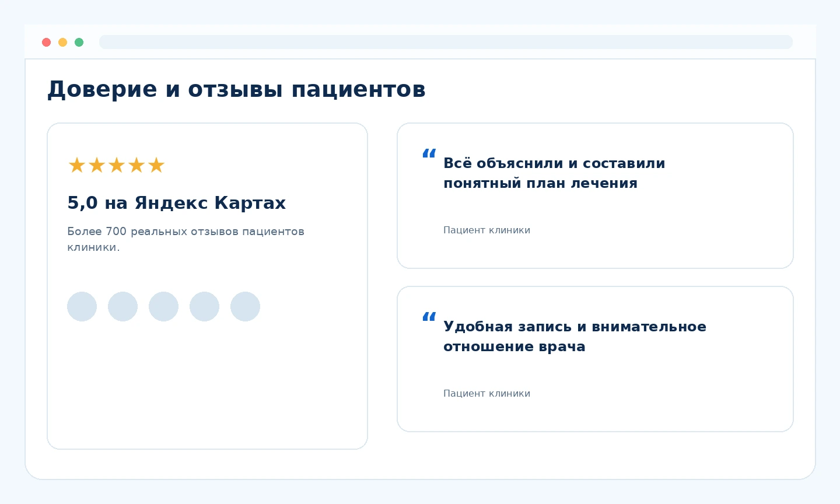Viewport: 840px width, 504px height.
Task: Open the last, fifth patient avatar circle
Action: pyautogui.click(x=245, y=306)
